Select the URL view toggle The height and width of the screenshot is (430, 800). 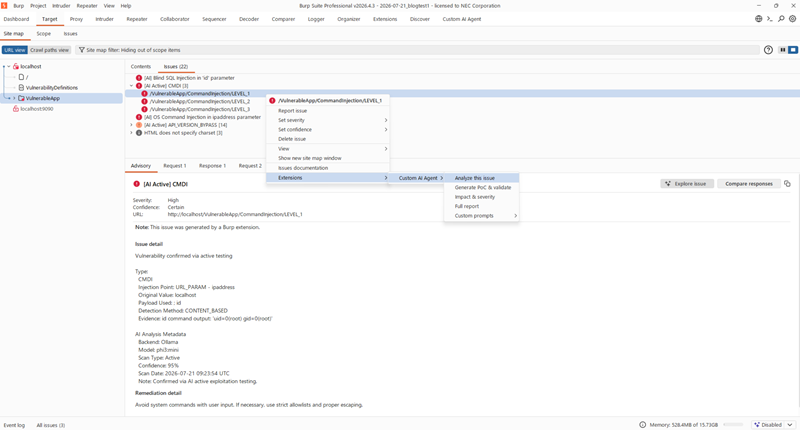[14, 50]
